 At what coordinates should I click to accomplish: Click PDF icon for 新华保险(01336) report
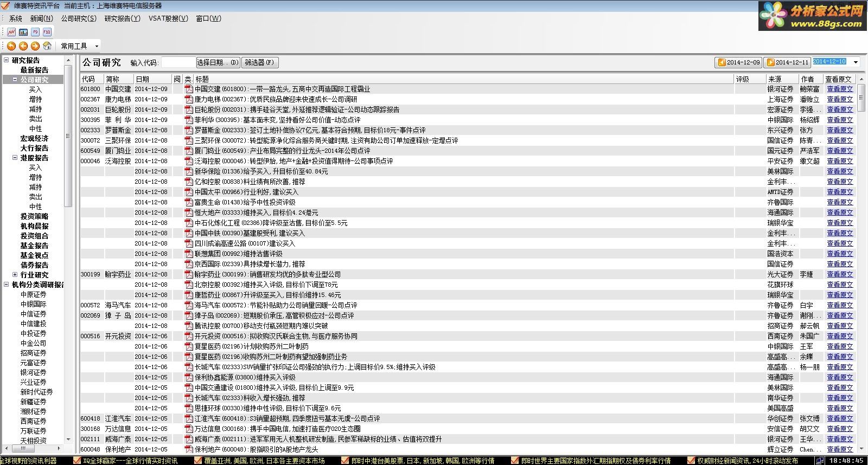tap(189, 171)
